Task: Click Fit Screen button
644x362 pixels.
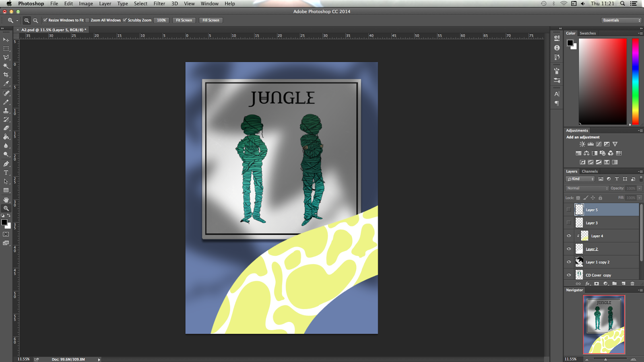Action: pos(184,20)
